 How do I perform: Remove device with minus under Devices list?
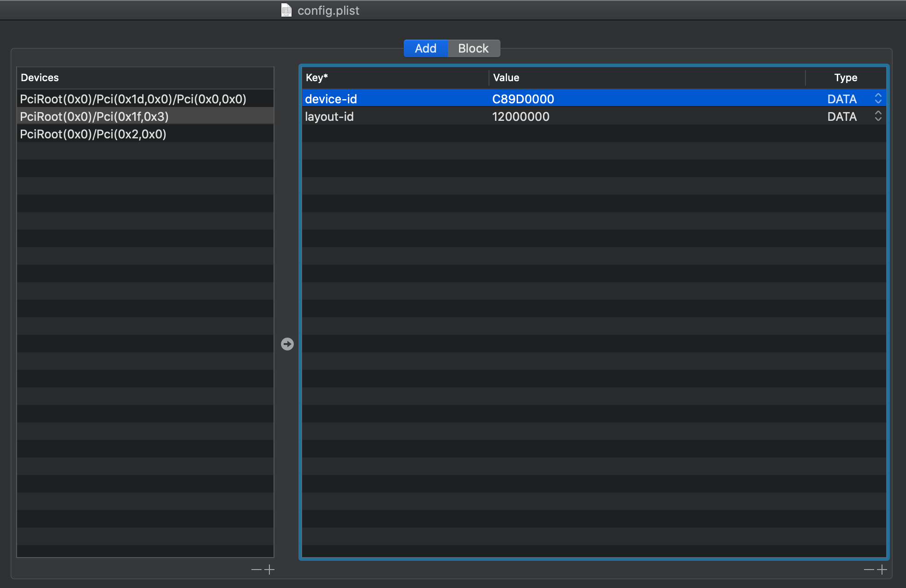pos(256,570)
